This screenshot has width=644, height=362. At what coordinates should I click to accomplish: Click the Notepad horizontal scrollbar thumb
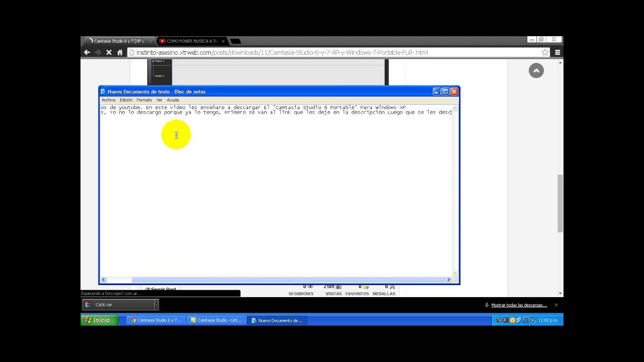pyautogui.click(x=288, y=280)
